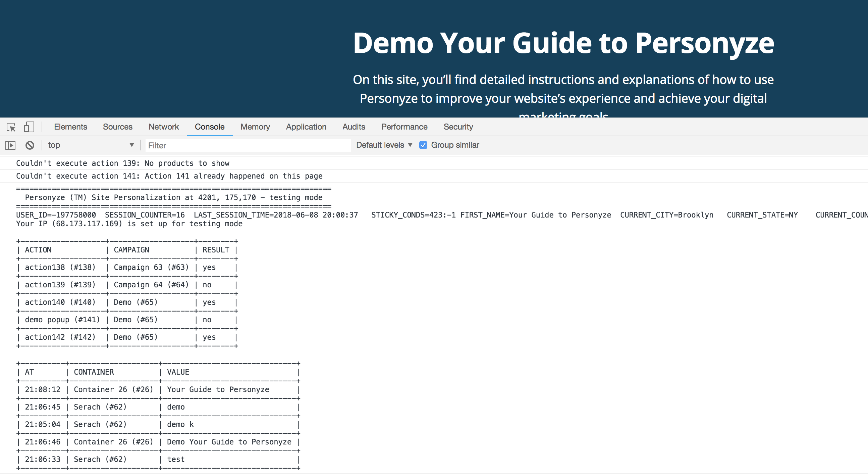868x474 pixels.
Task: Clear the console with the ban icon
Action: [30, 145]
